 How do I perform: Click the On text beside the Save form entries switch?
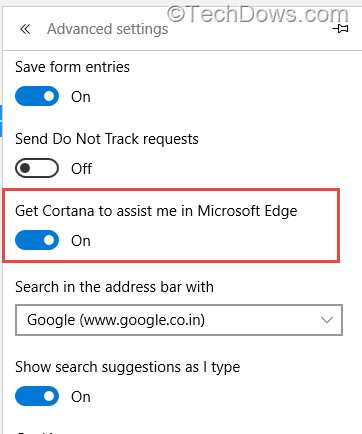click(81, 97)
